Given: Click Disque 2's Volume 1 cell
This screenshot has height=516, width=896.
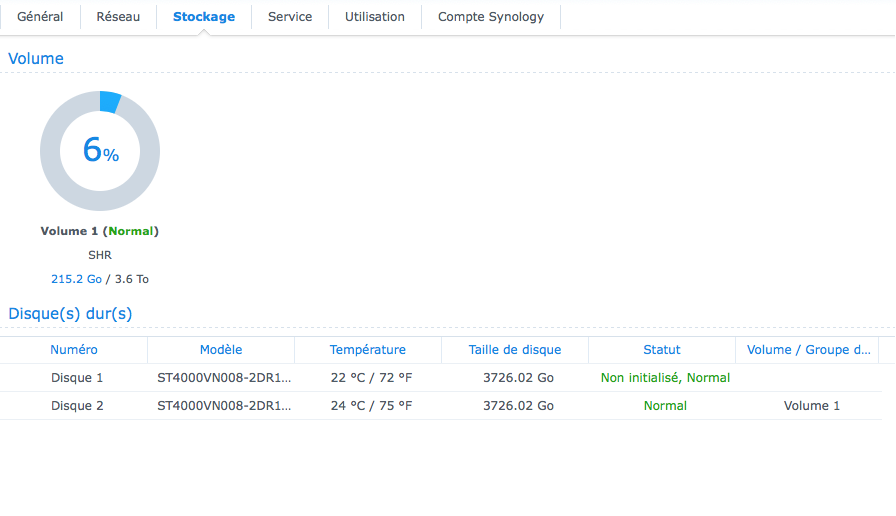Looking at the screenshot, I should [x=812, y=406].
